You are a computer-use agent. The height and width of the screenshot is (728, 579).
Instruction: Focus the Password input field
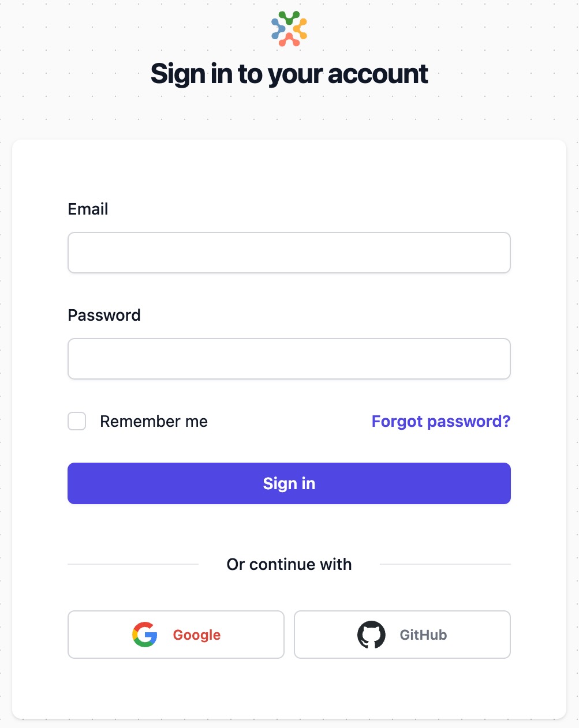point(289,358)
